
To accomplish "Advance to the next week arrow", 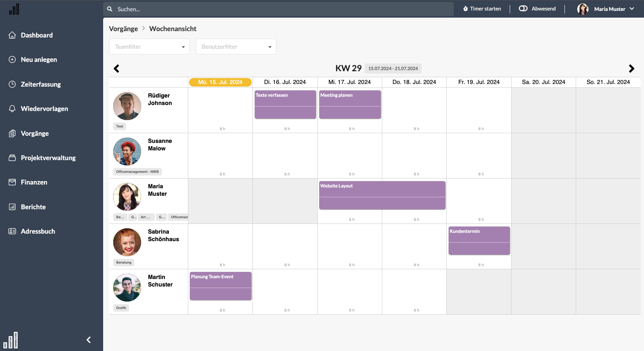I will click(632, 69).
